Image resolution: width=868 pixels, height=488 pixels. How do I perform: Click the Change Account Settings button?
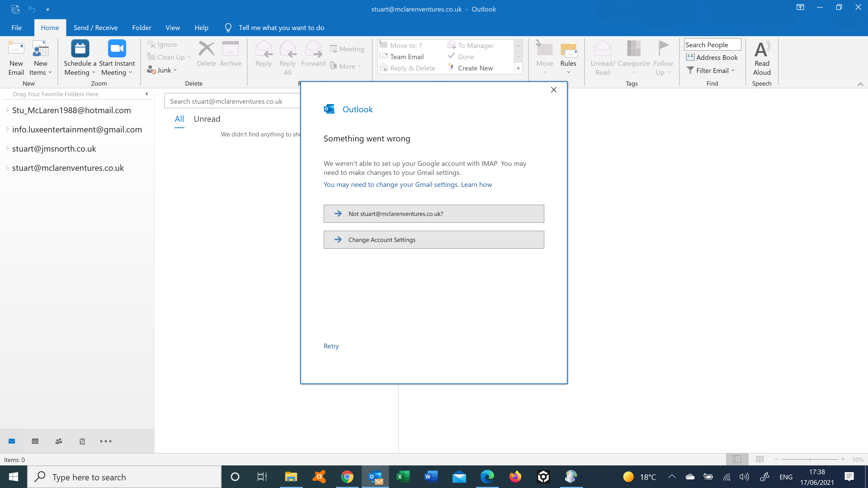pyautogui.click(x=433, y=239)
